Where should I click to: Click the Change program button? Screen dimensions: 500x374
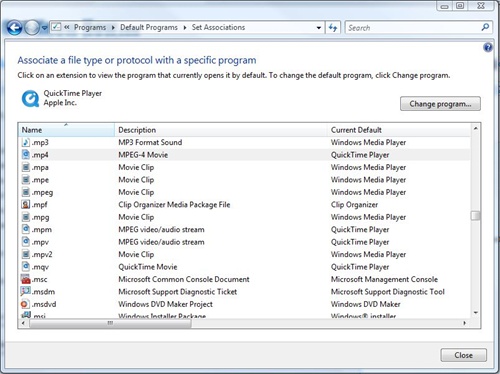coord(440,104)
